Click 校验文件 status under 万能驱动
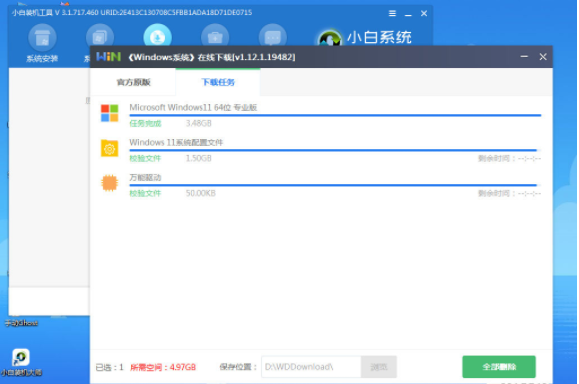 pyautogui.click(x=145, y=193)
